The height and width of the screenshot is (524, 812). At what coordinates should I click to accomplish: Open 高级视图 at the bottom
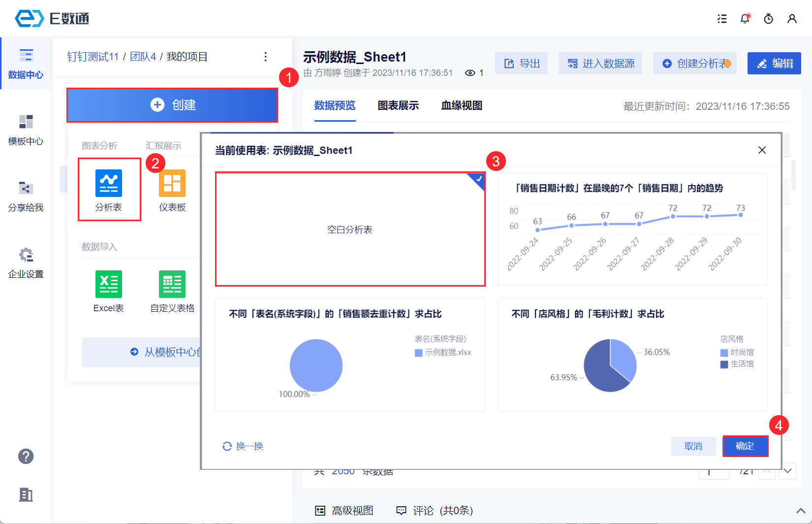tap(344, 511)
